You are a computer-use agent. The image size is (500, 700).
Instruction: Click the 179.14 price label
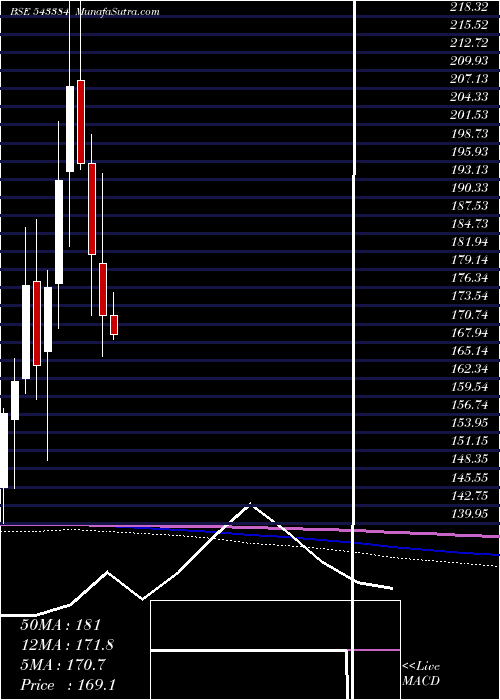click(x=469, y=260)
